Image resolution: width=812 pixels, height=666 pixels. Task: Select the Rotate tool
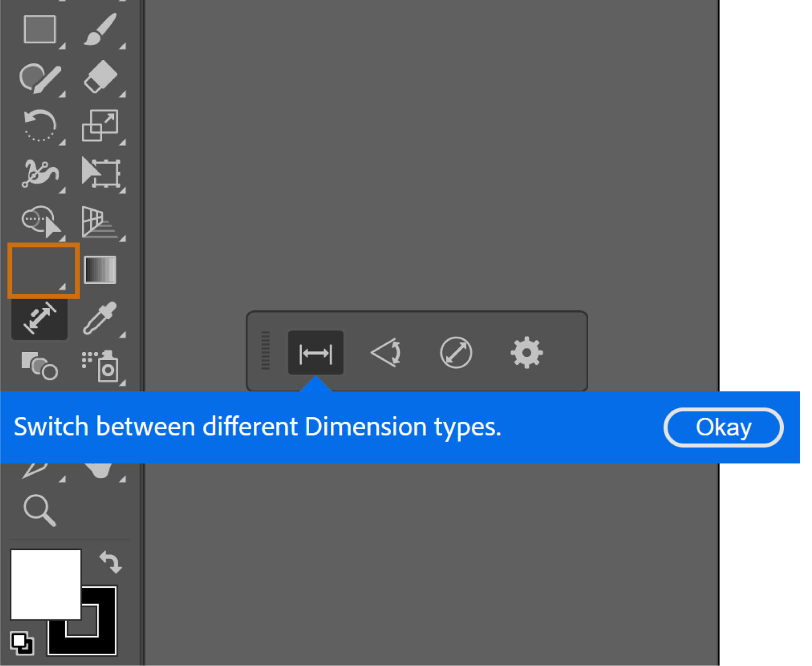[40, 126]
